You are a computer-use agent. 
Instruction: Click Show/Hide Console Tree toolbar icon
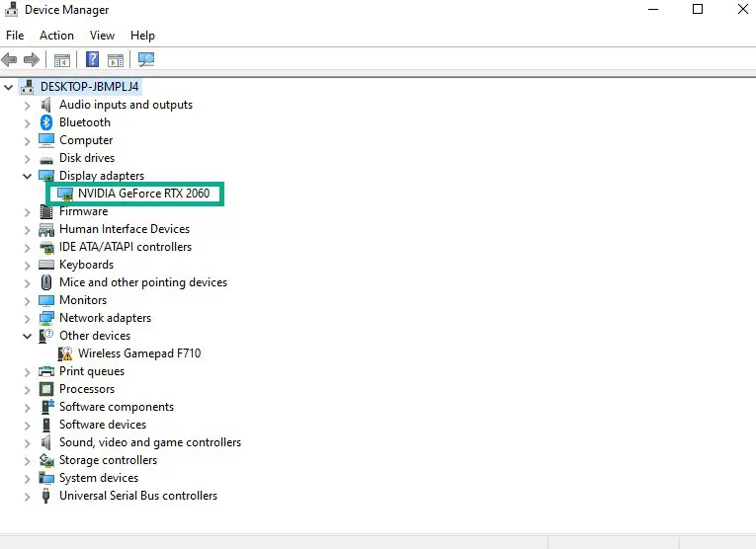(x=61, y=60)
